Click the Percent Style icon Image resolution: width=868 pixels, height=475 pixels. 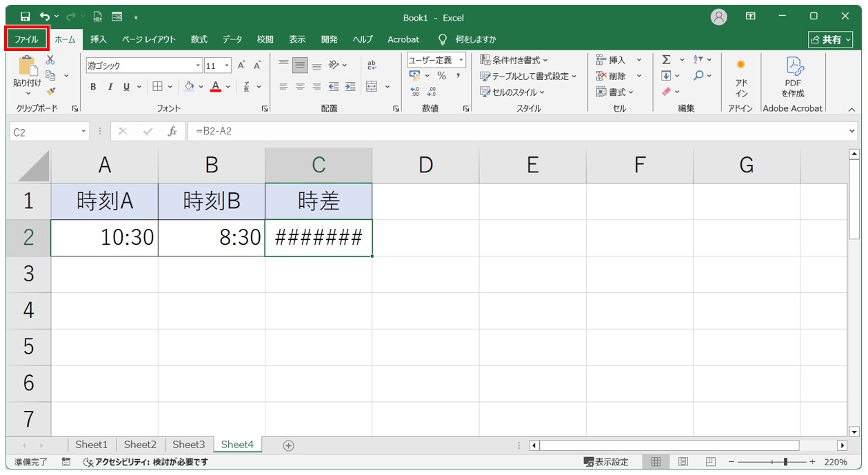tap(441, 76)
